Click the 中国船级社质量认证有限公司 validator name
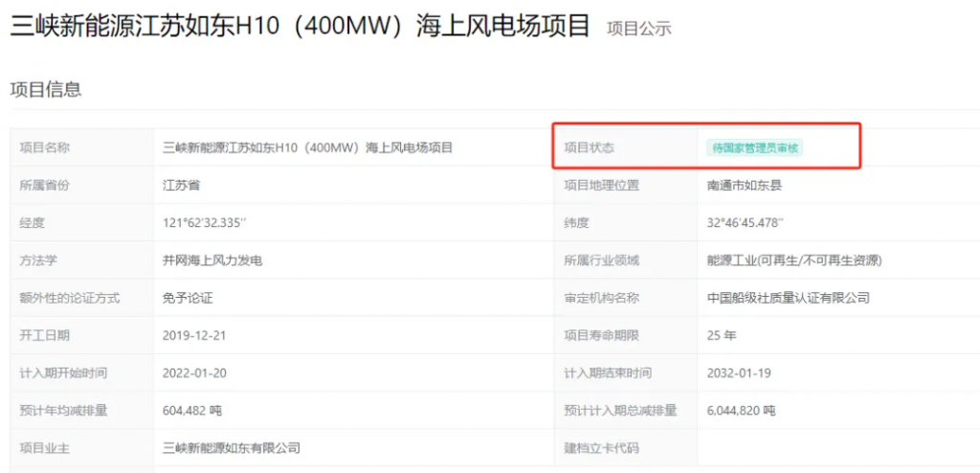The image size is (980, 473). tap(788, 298)
